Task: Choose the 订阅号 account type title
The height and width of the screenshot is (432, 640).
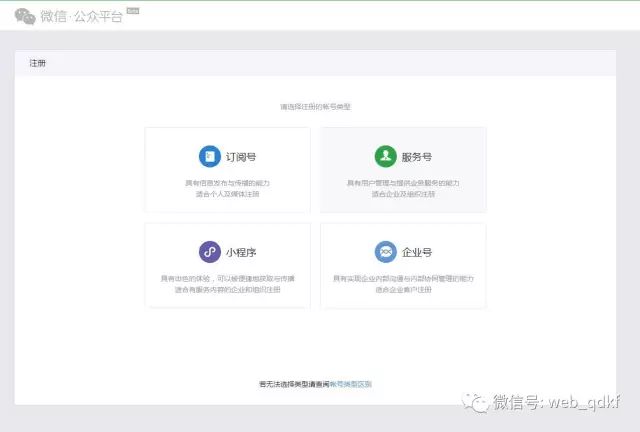Action: coord(241,158)
